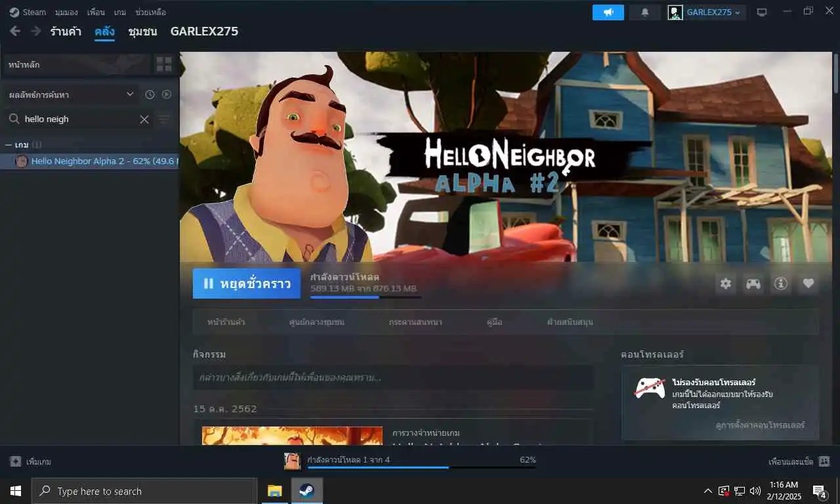Screen dimensions: 840x504
Task: Open the news thumbnail under 15 ต.ค. 2562
Action: [292, 436]
